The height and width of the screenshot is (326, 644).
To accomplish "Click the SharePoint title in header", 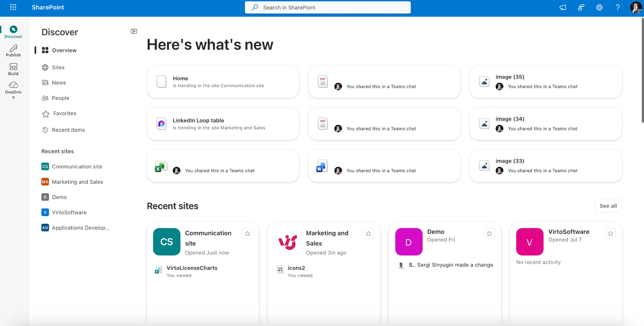I will tap(48, 7).
